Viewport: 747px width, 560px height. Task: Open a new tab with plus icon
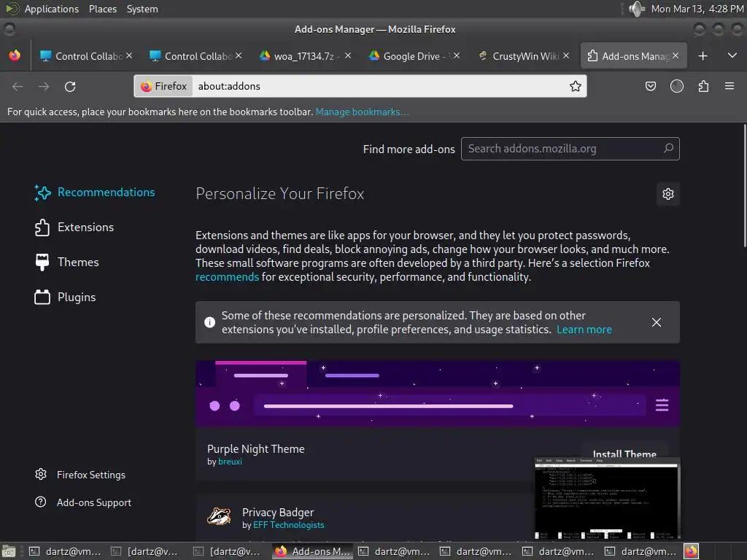[x=703, y=56]
